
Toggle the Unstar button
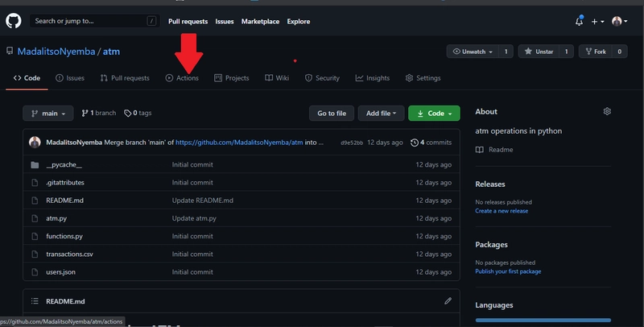pyautogui.click(x=539, y=52)
